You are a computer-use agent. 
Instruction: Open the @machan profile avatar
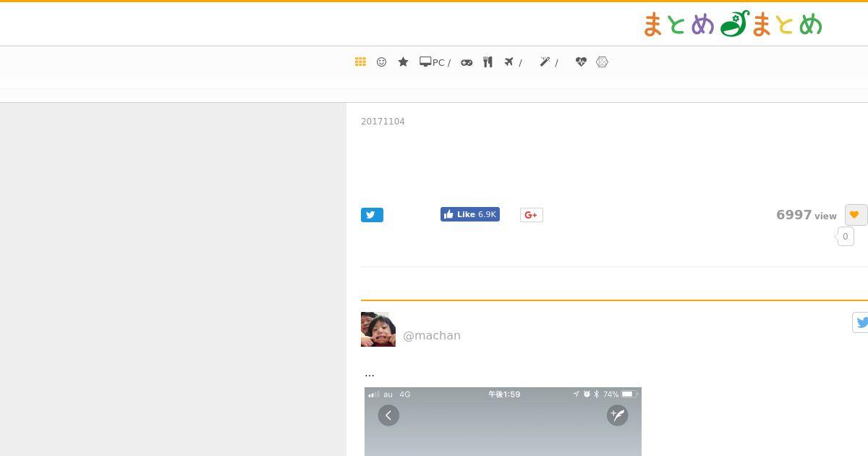pos(378,329)
